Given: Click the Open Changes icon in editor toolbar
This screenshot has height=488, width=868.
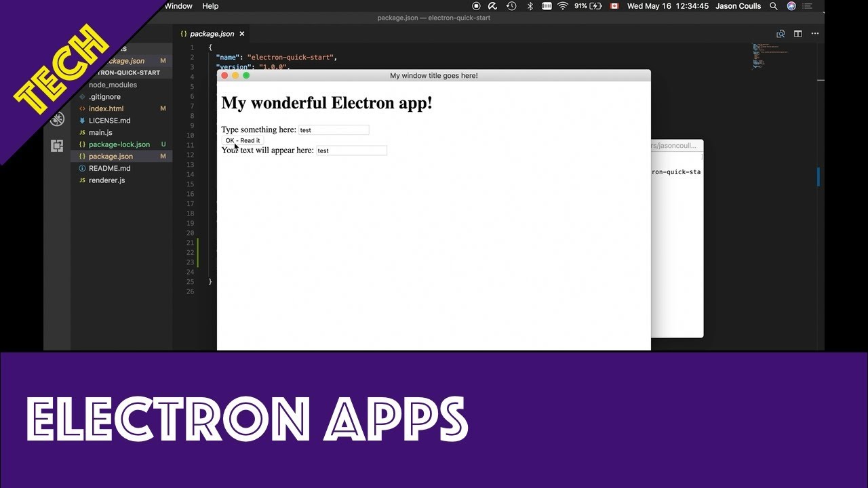Looking at the screenshot, I should [781, 34].
